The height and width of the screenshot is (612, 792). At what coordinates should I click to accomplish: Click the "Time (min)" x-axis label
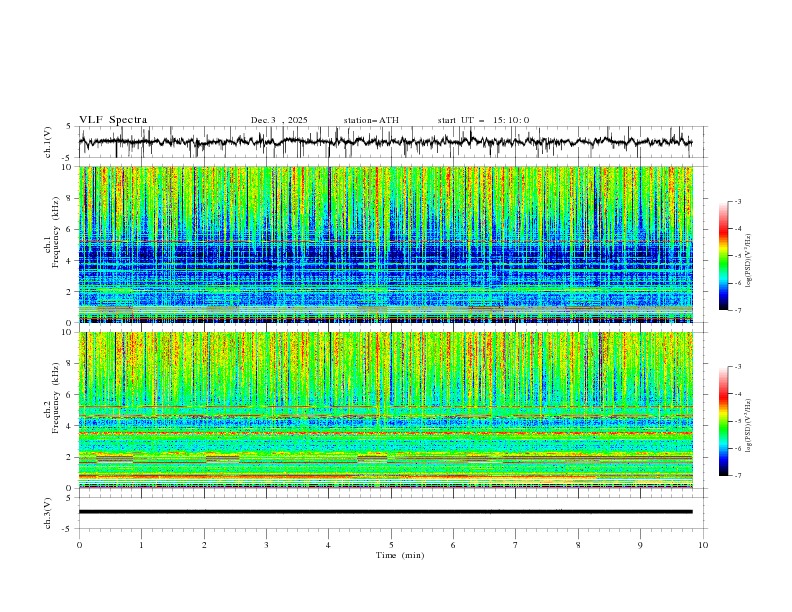click(400, 555)
